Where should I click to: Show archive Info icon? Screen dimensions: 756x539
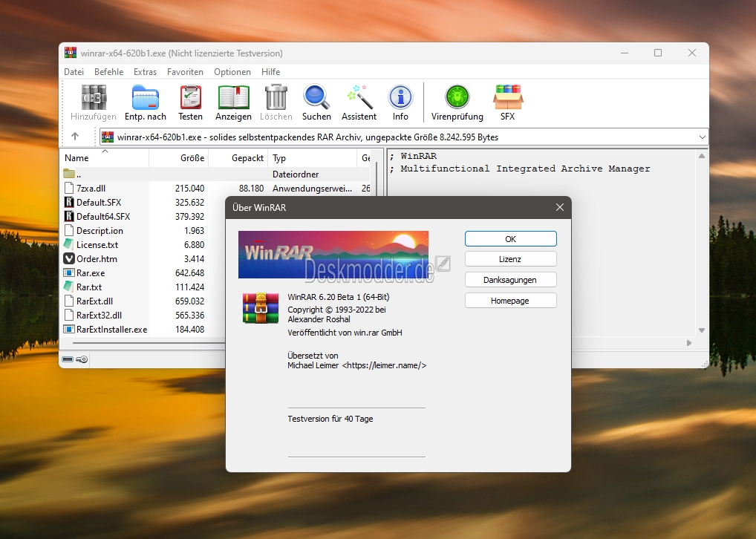coord(400,98)
